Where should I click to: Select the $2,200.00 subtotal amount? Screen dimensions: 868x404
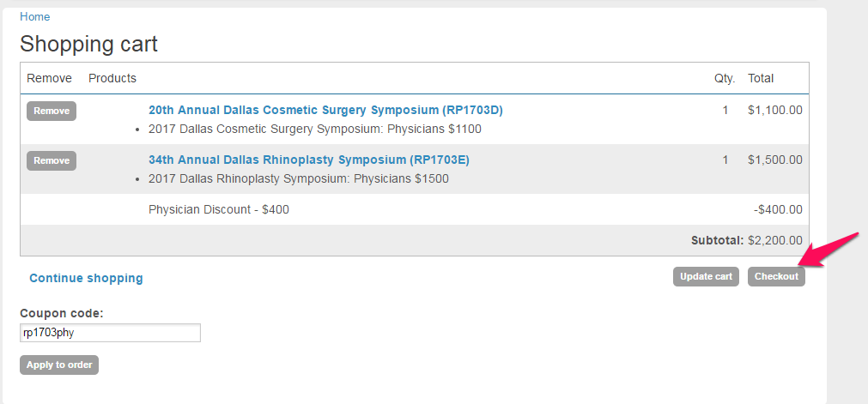(775, 240)
